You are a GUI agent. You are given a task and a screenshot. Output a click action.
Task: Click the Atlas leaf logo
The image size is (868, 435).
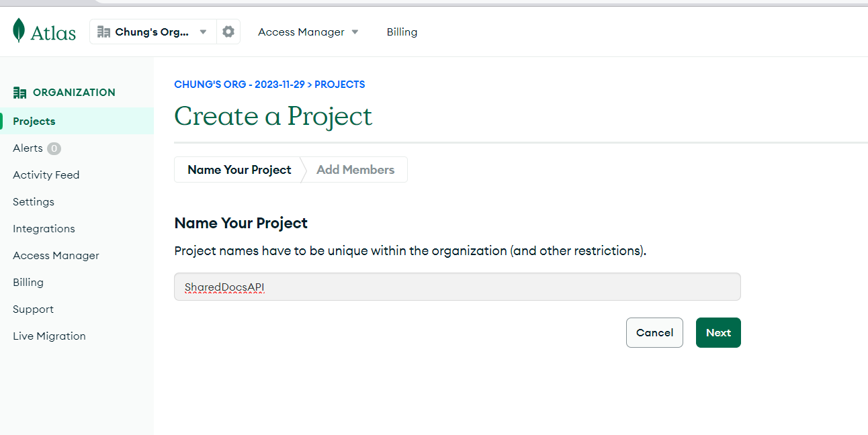tap(19, 31)
